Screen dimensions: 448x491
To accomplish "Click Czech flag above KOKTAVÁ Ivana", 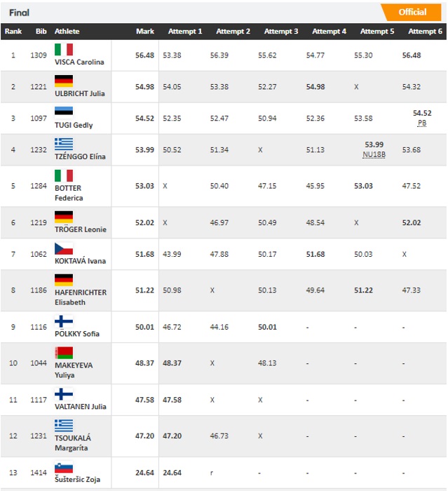I will point(64,248).
